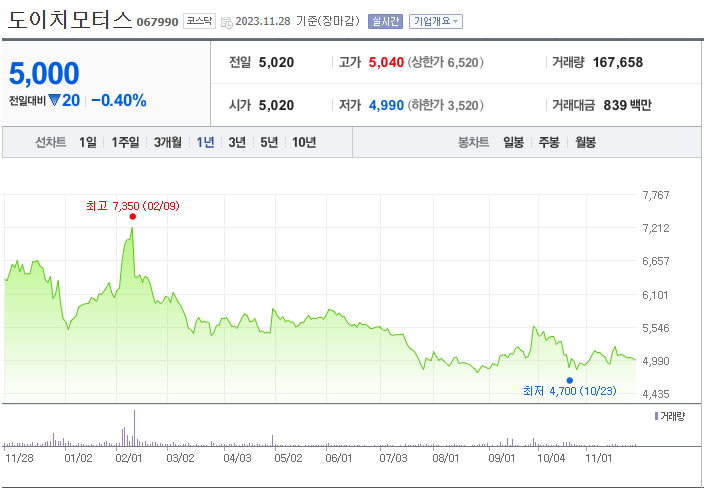Click the 저가 value 4,990
704x488 pixels.
pyautogui.click(x=386, y=106)
